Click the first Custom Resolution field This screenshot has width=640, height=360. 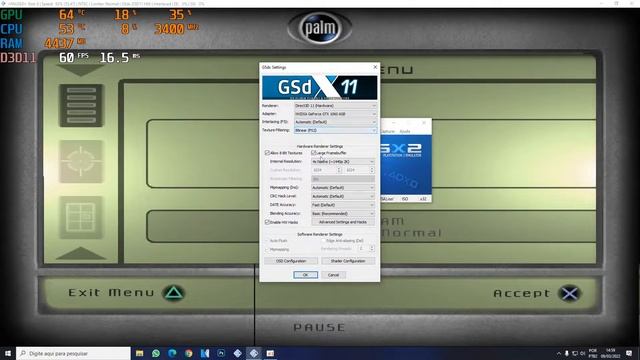[326, 170]
